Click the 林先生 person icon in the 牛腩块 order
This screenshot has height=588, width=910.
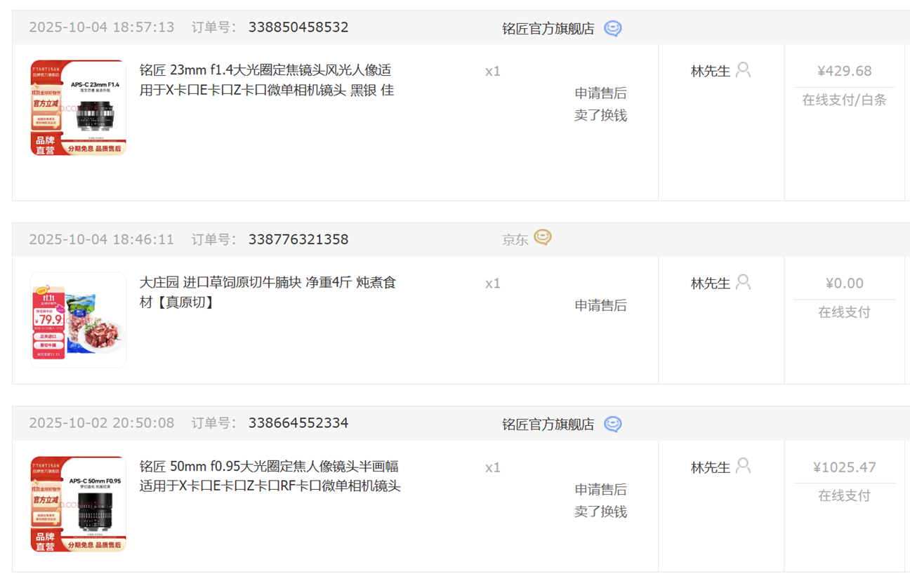743,282
